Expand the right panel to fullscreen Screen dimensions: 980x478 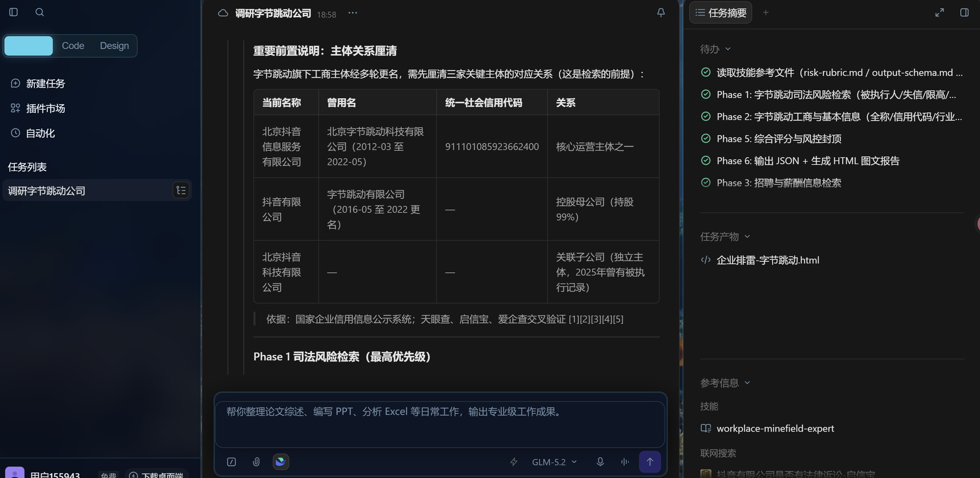point(940,13)
